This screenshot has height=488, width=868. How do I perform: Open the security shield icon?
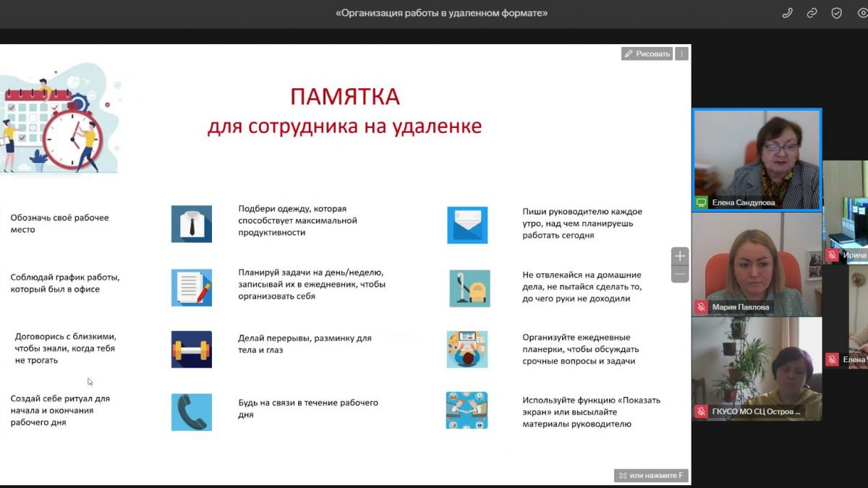(837, 13)
